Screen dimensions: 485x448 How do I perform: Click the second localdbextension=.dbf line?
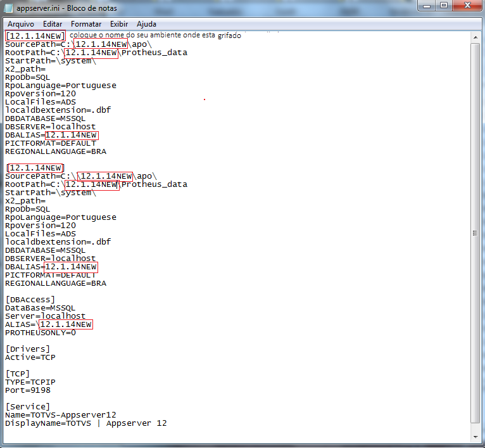(x=58, y=242)
